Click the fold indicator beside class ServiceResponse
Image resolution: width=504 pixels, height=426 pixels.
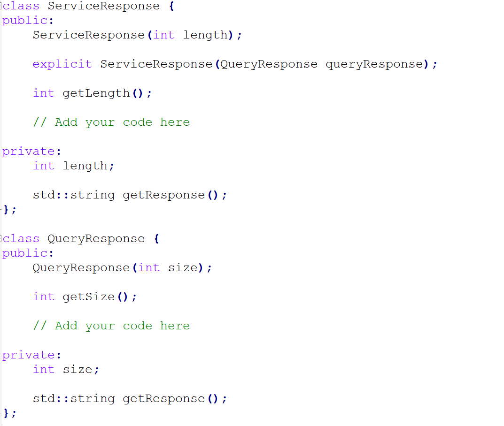(1, 6)
